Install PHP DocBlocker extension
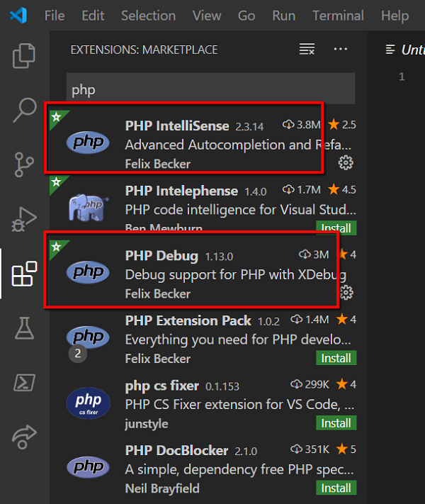This screenshot has width=425, height=504. [336, 488]
